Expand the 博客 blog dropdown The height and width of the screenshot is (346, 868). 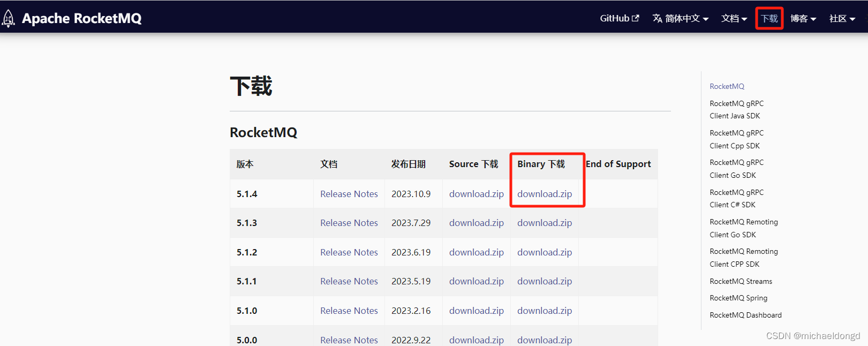[x=803, y=18]
